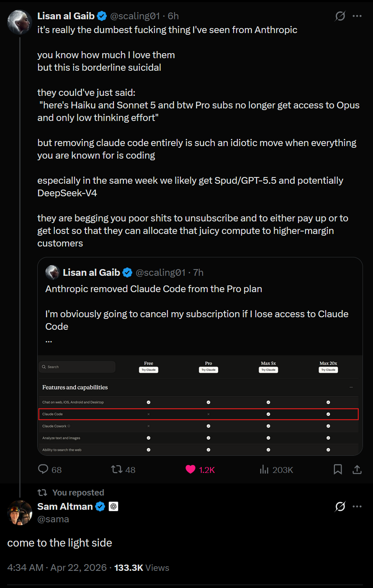Bookmark Lisan al Gaib's tweet
This screenshot has width=373, height=588.
338,470
